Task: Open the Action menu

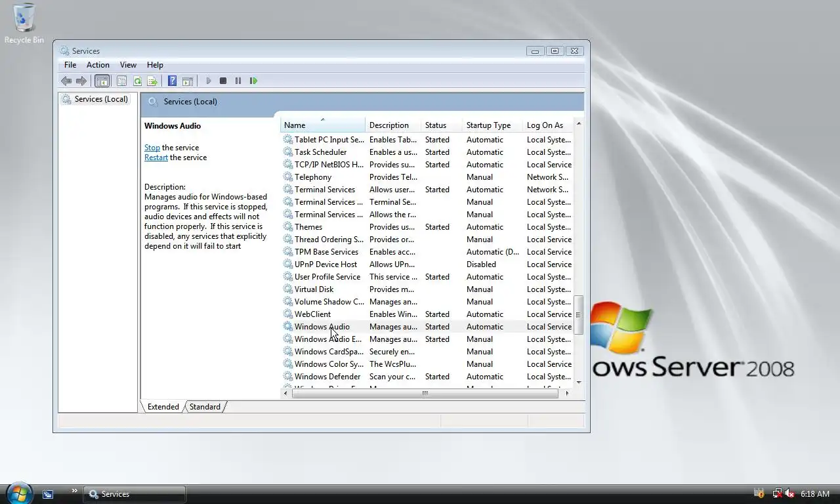Action: click(98, 65)
